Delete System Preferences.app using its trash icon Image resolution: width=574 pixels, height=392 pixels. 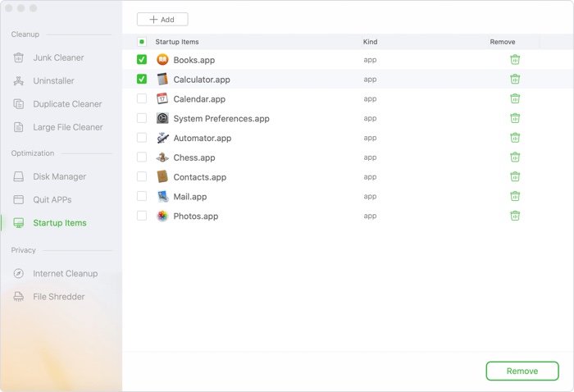click(515, 118)
